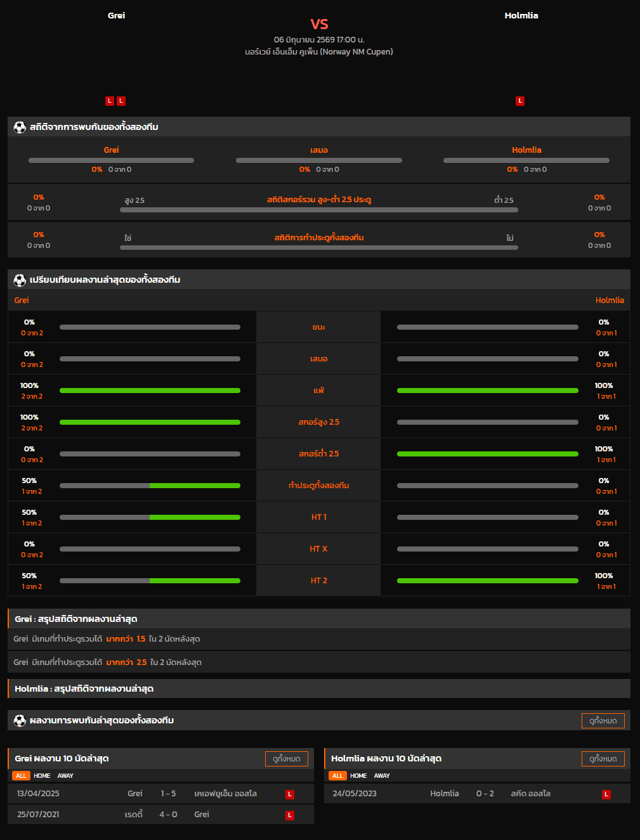This screenshot has height=840, width=640.
Task: Click the soccer ball icon beside head-to-head stats header
Action: coord(20,127)
